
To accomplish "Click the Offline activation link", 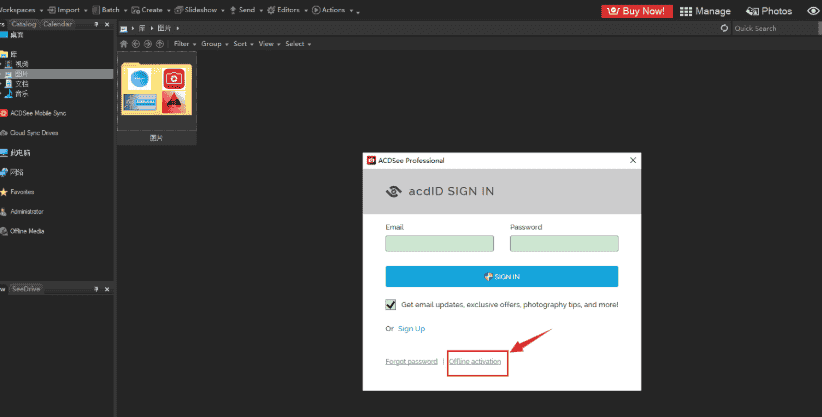I will (x=478, y=360).
